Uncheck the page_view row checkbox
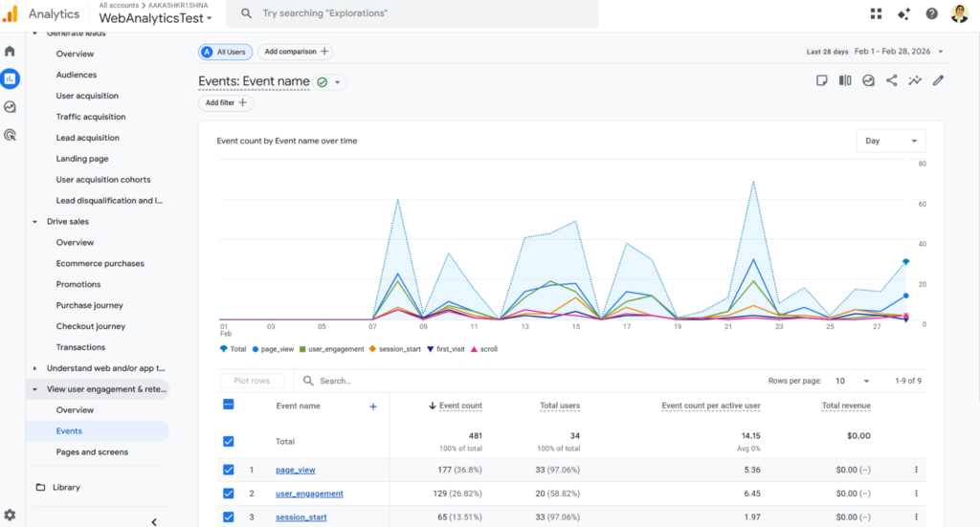Screen dimensions: 980x527 point(228,470)
